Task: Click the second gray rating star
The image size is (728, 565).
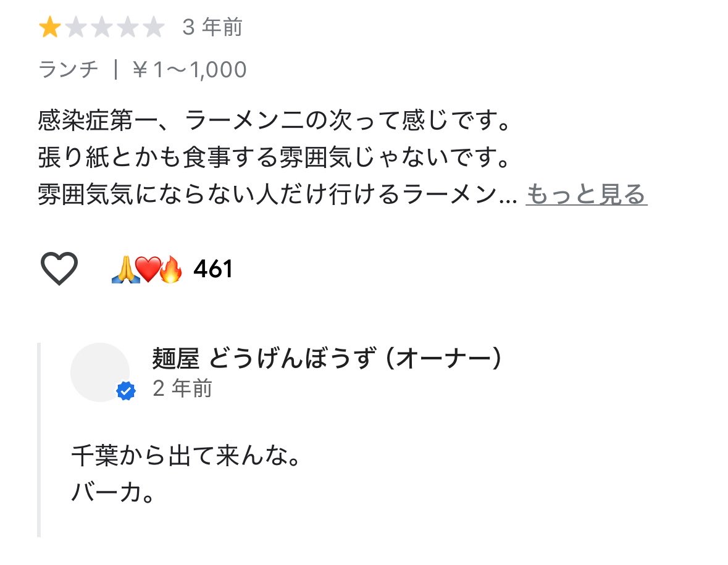Action: (x=76, y=27)
